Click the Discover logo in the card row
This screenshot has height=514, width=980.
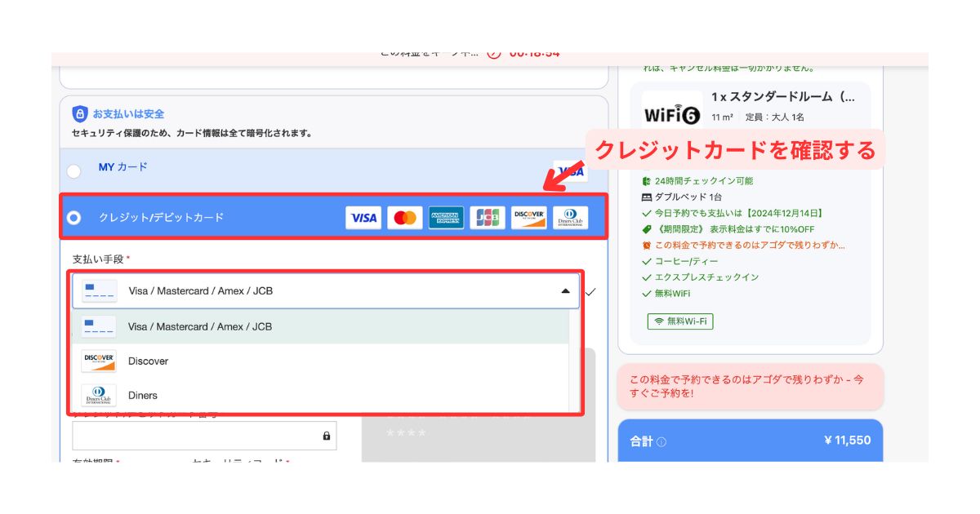[529, 218]
